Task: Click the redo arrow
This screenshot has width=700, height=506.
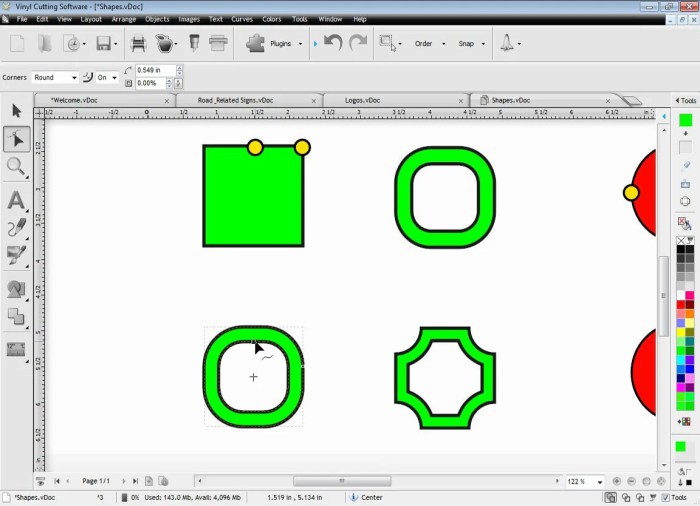Action: [x=358, y=43]
